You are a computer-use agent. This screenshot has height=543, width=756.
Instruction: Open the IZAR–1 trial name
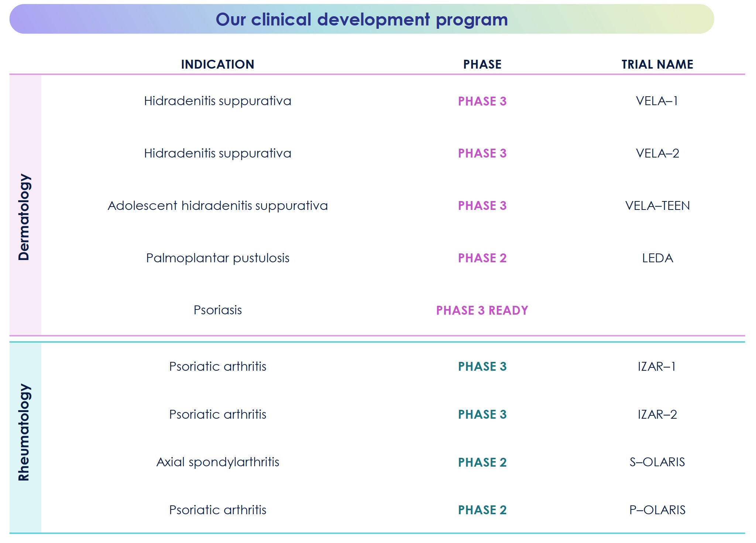tap(657, 366)
